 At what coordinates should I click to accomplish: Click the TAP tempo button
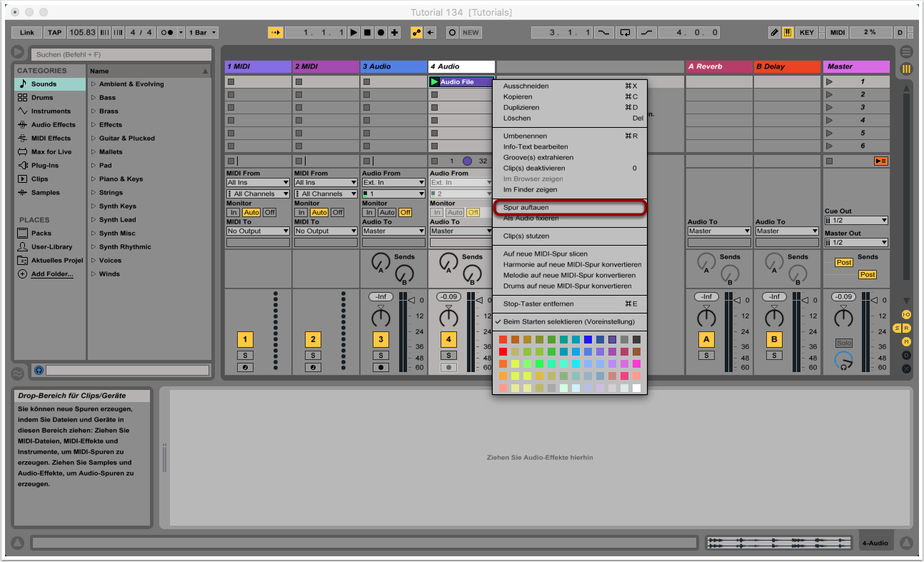tap(55, 33)
